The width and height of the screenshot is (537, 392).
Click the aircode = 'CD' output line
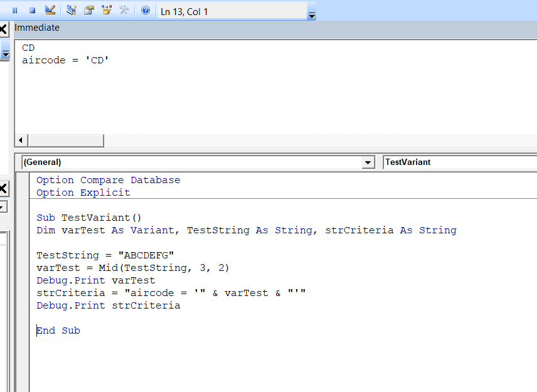tap(65, 60)
